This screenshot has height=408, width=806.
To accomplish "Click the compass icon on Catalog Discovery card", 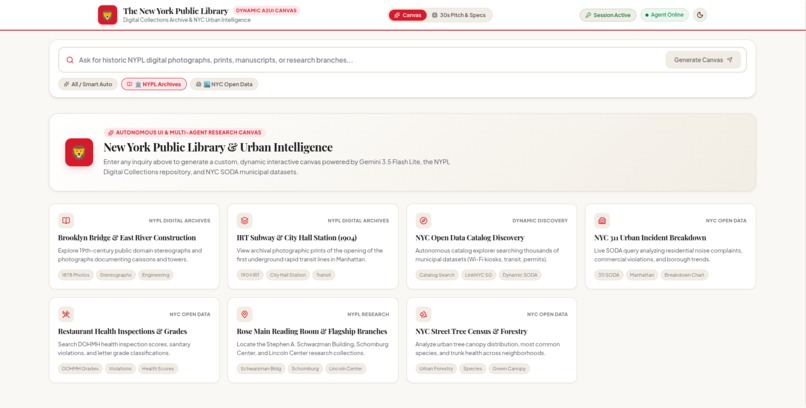I will click(x=424, y=220).
